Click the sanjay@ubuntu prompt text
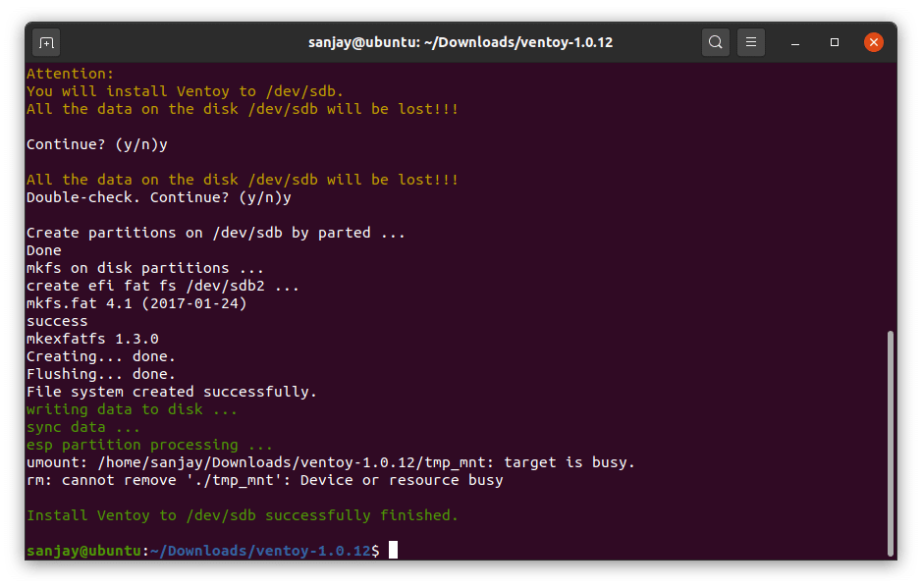This screenshot has height=588, width=922. click(x=83, y=551)
